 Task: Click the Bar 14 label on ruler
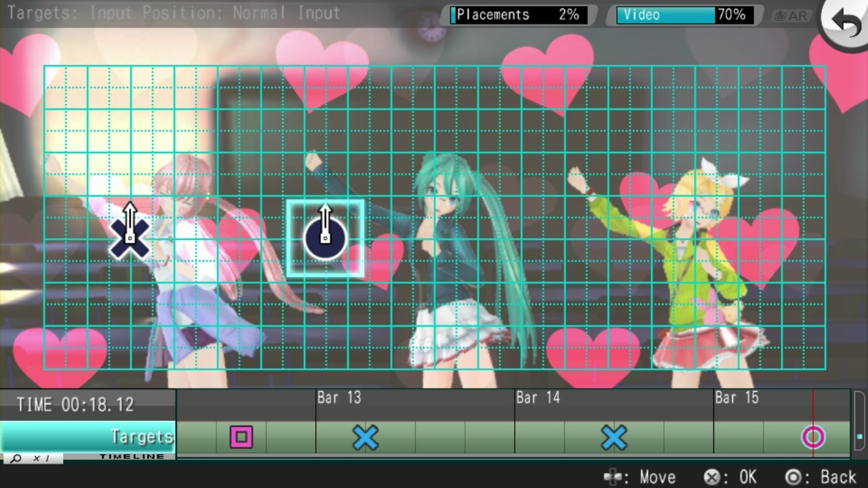538,398
